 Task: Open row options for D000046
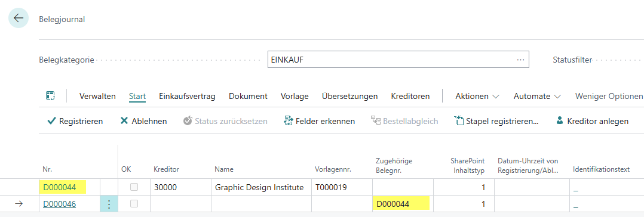109,204
